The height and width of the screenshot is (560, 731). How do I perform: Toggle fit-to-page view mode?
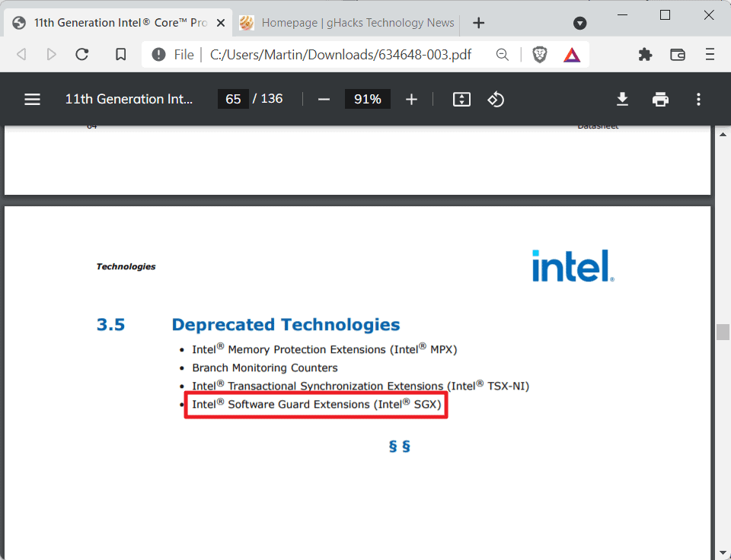click(461, 99)
